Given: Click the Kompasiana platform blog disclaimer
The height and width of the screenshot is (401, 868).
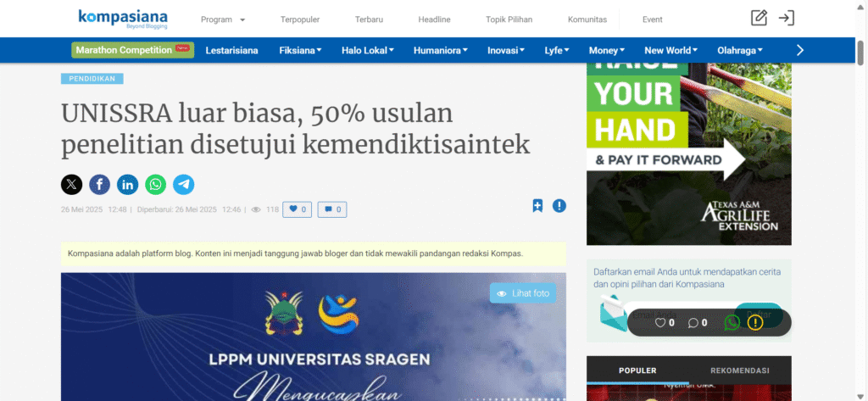Looking at the screenshot, I should tap(314, 253).
